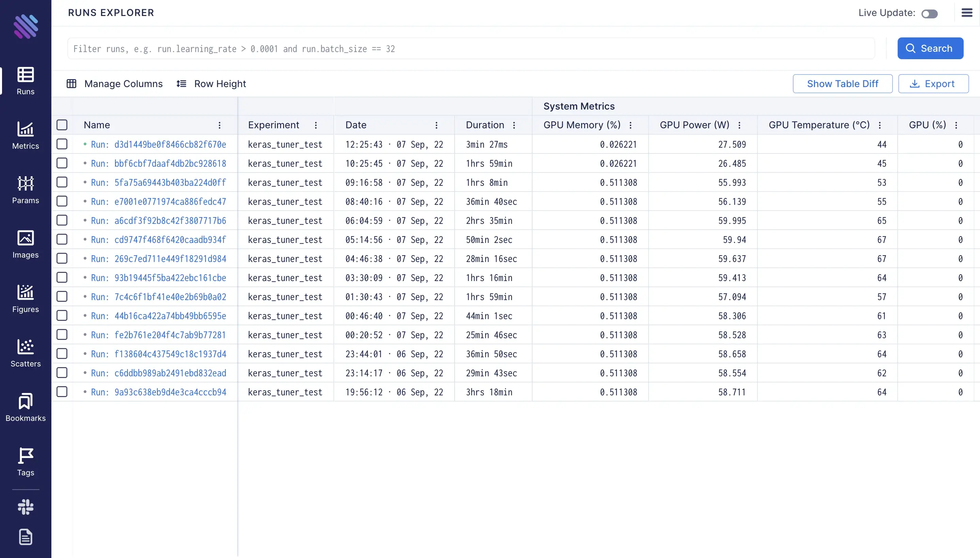Check the box for run 9a93c638eb9d4e3ca4cccb94

pos(62,392)
